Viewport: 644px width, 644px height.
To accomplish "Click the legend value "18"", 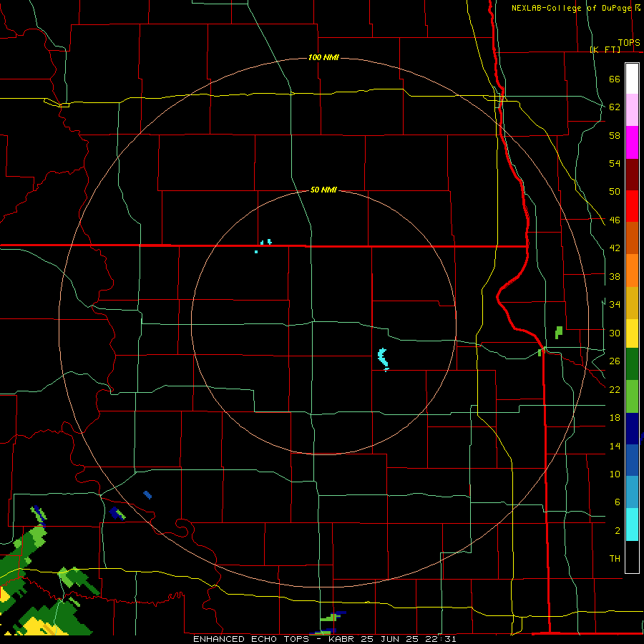I will [615, 418].
